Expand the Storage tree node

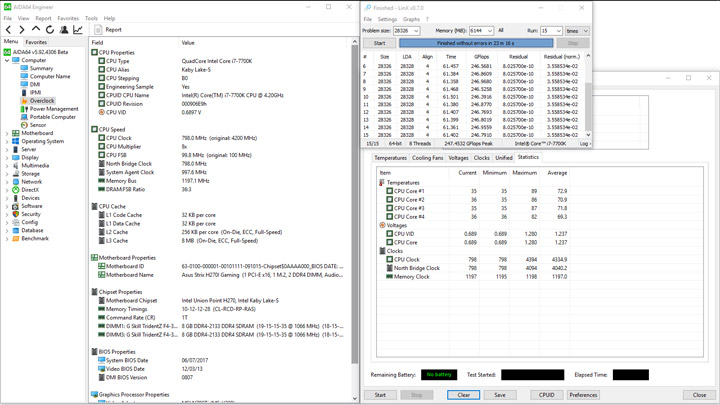pyautogui.click(x=7, y=174)
